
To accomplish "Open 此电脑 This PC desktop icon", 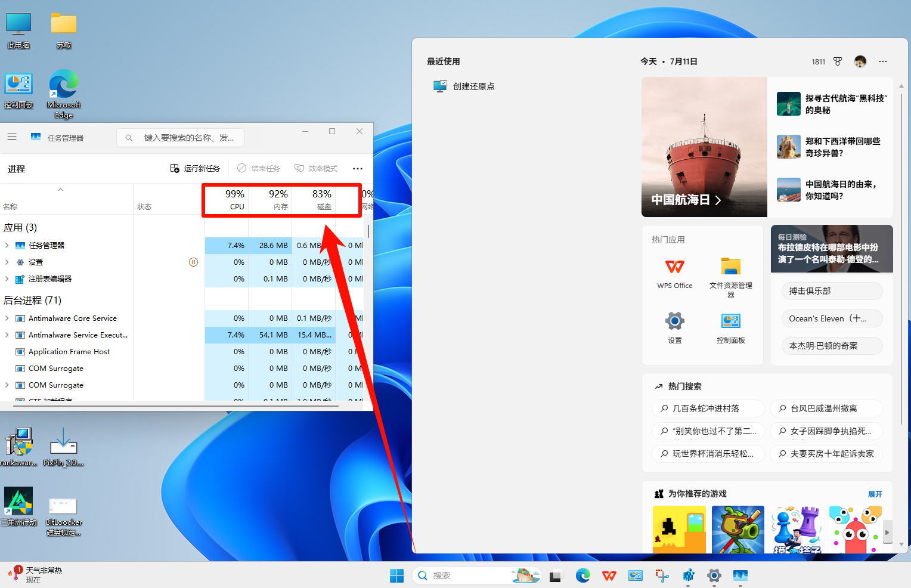I will point(18,30).
